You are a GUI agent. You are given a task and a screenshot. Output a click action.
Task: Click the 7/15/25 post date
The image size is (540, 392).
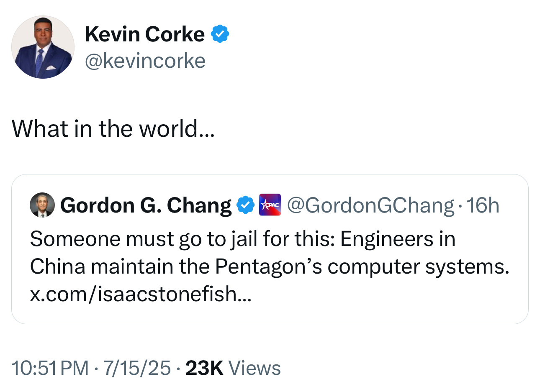(137, 368)
